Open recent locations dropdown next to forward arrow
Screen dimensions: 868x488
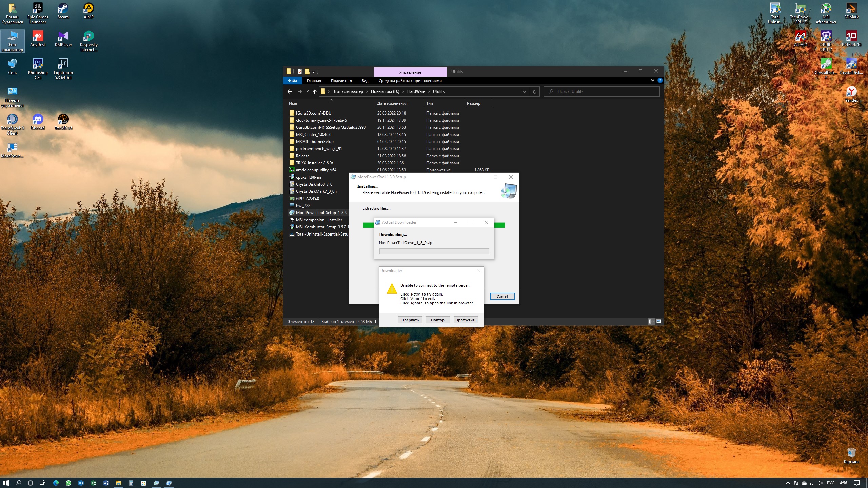308,91
